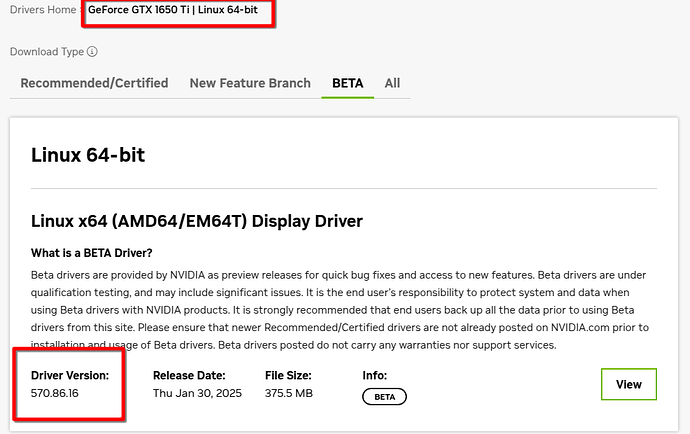Viewport: 690px width, 434px height.
Task: Click the BETA info badge
Action: click(x=384, y=397)
